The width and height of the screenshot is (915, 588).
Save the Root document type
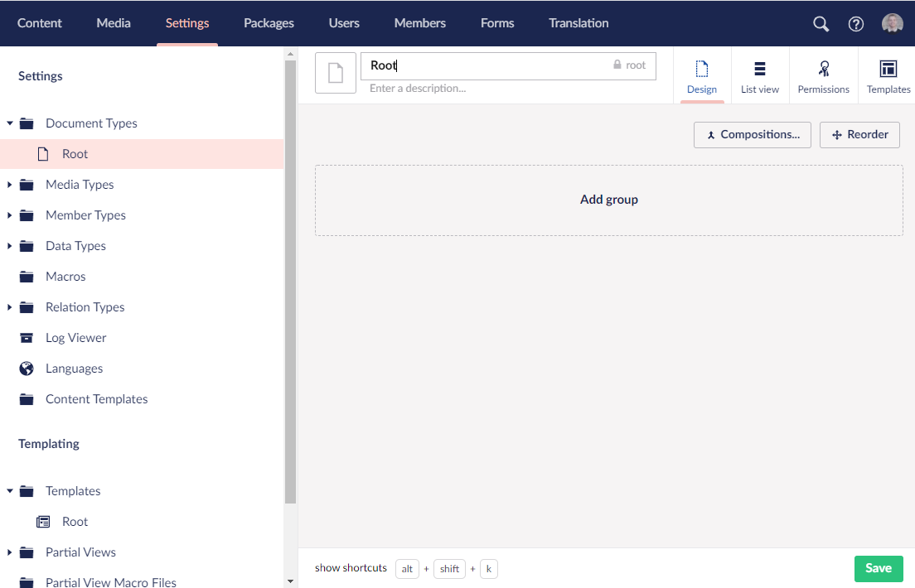click(878, 568)
